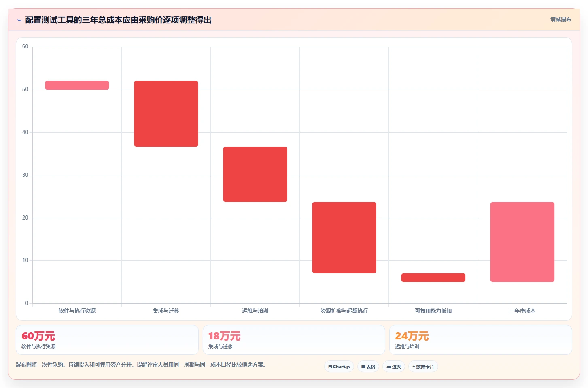Click y-axis value 30
The width and height of the screenshot is (588, 388).
25,175
